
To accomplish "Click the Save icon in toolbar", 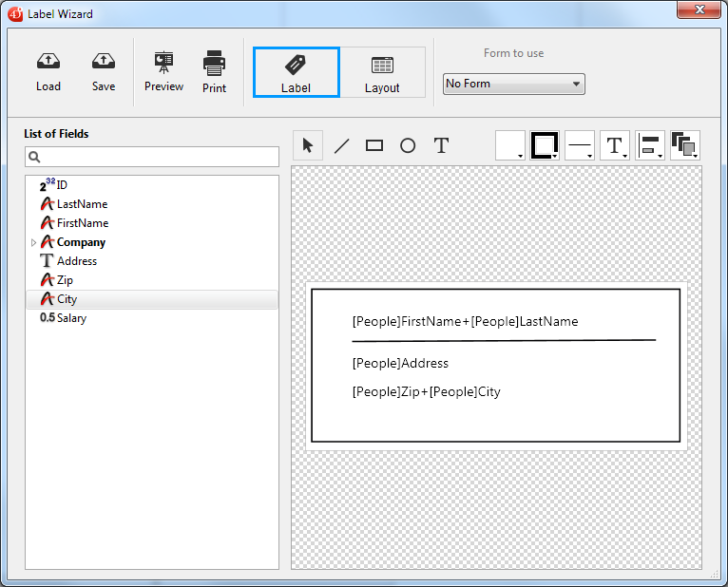I will click(x=104, y=63).
